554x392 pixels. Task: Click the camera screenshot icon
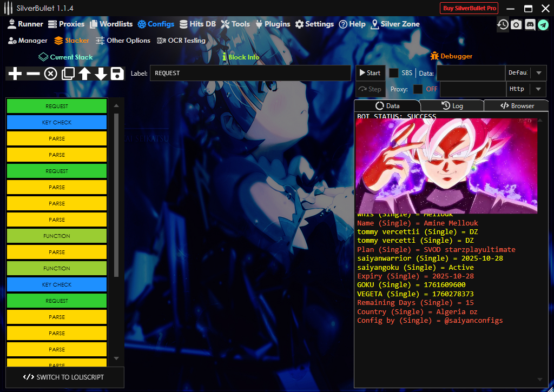pyautogui.click(x=516, y=24)
